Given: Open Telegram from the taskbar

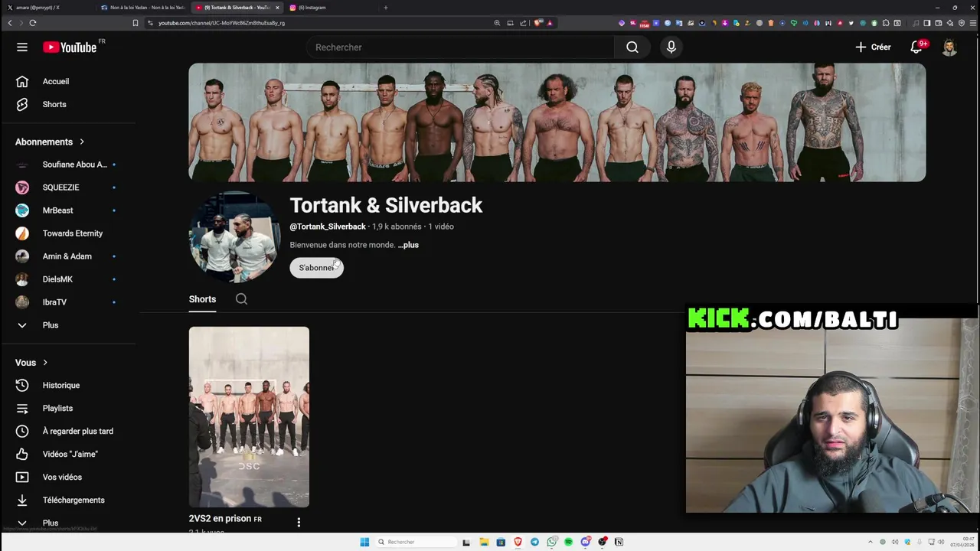Looking at the screenshot, I should click(534, 542).
